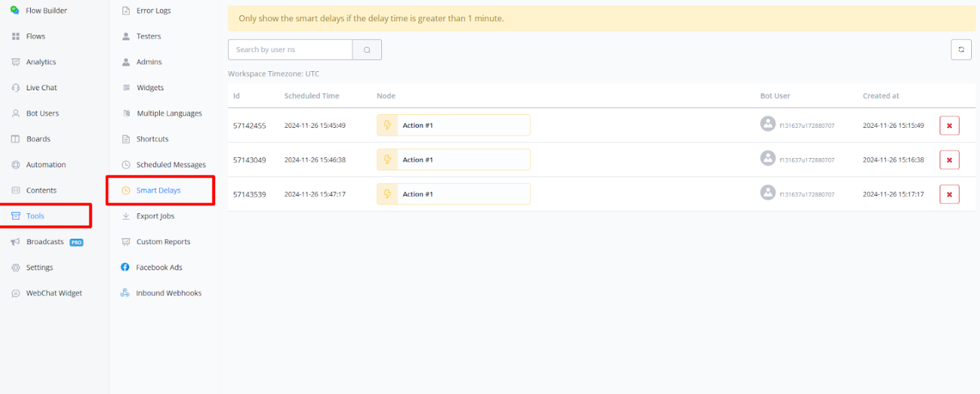Viewport: 980px width, 394px height.
Task: Open Broadcasts PRO section
Action: pyautogui.click(x=45, y=242)
